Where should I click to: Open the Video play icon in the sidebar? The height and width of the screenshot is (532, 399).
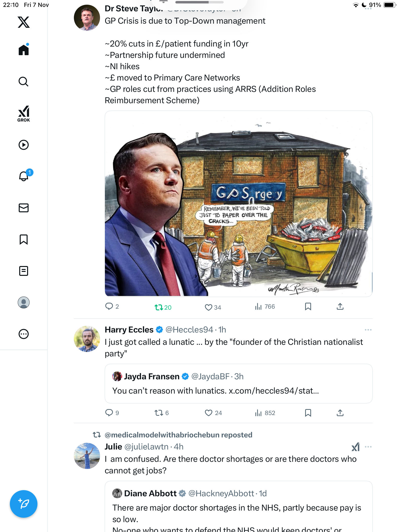[24, 145]
